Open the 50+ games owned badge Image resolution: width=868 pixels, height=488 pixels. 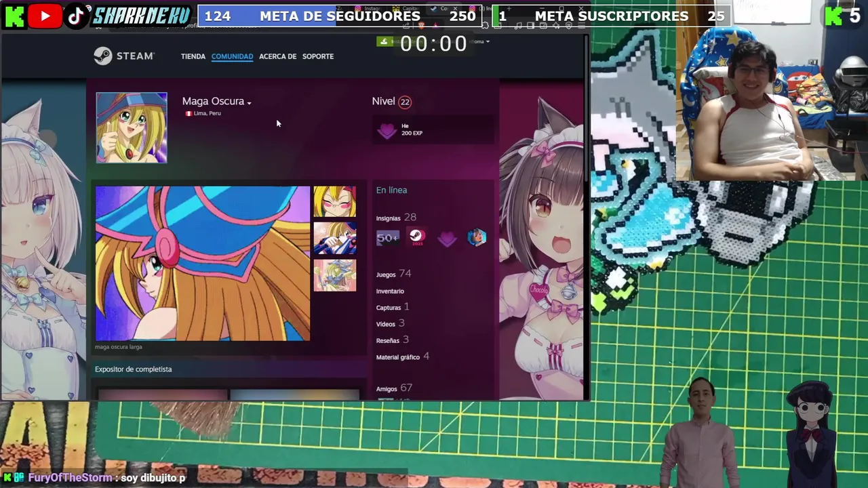coord(388,238)
